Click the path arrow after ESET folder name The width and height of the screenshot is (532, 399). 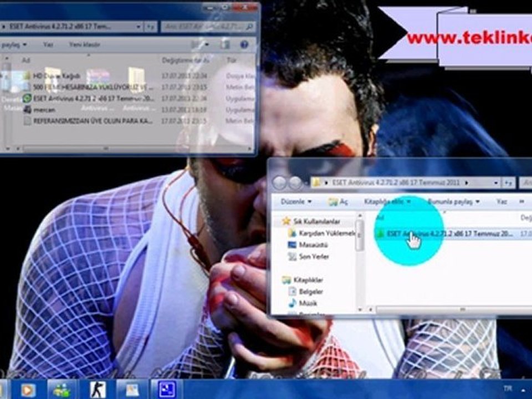(x=467, y=183)
